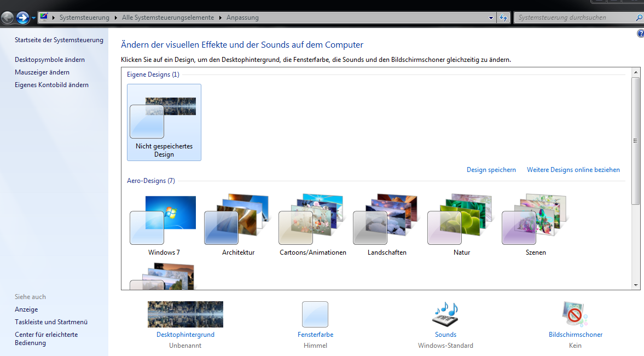Screen dimensions: 644x356
Task: Click theme list scrollbar down arrow
Action: click(x=636, y=285)
